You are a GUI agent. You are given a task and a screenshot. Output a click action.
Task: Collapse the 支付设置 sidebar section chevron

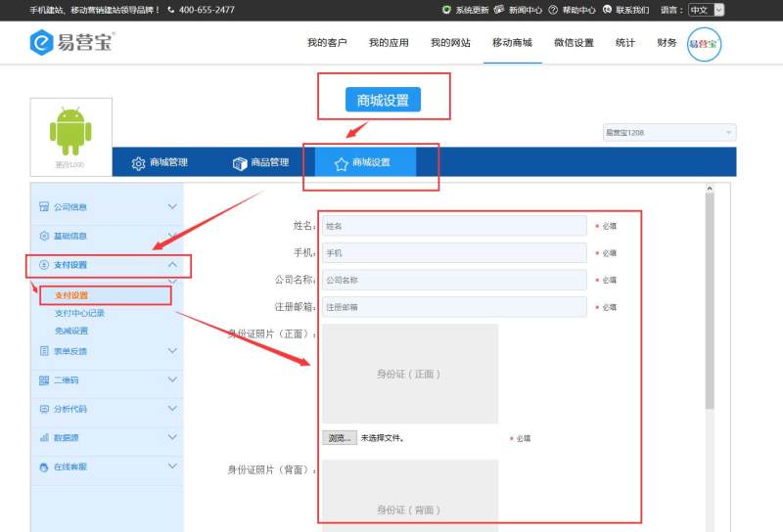click(x=172, y=265)
